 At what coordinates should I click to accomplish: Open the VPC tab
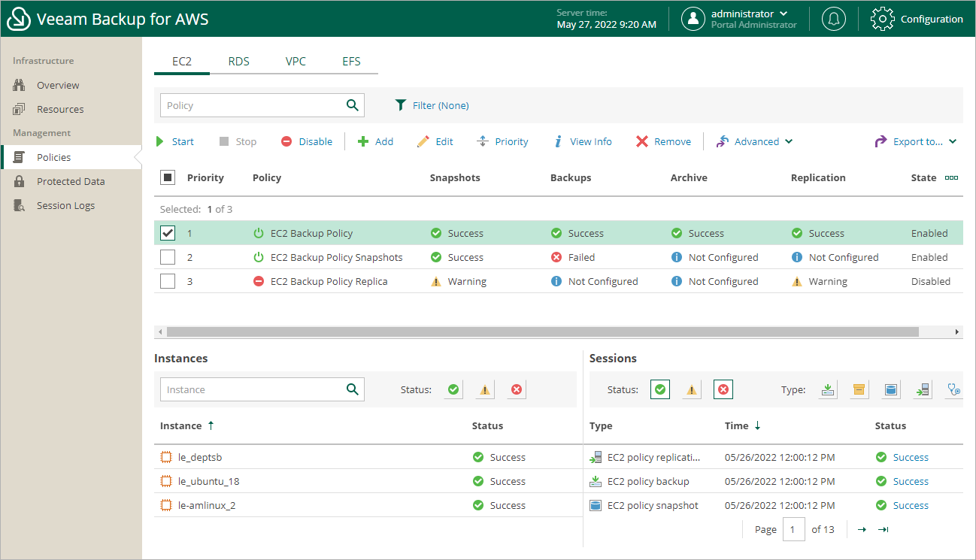pyautogui.click(x=296, y=61)
